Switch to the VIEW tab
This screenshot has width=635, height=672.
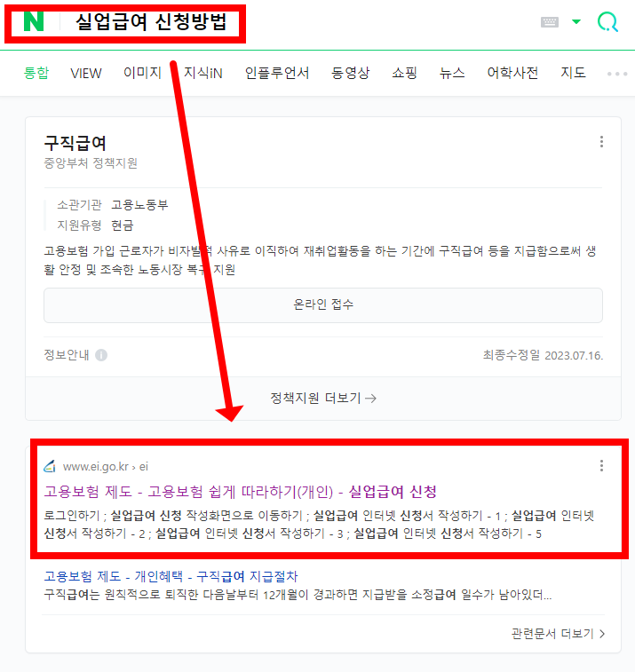point(86,74)
